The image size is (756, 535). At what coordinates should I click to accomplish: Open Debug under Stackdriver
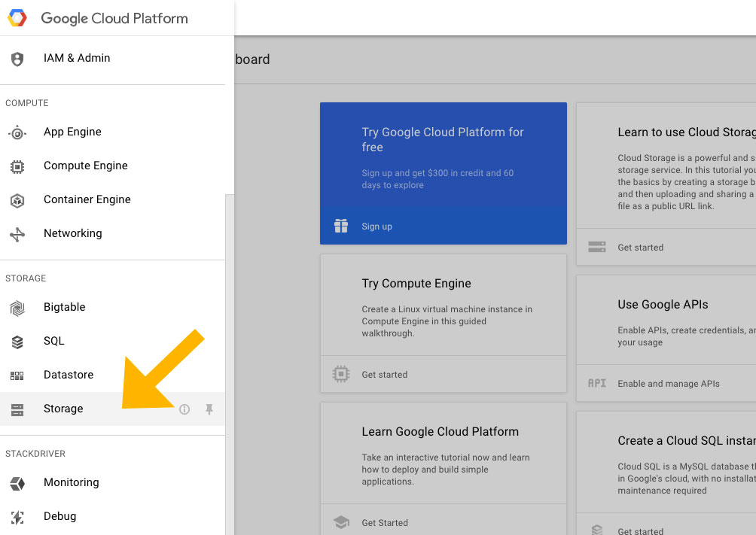tap(112, 516)
